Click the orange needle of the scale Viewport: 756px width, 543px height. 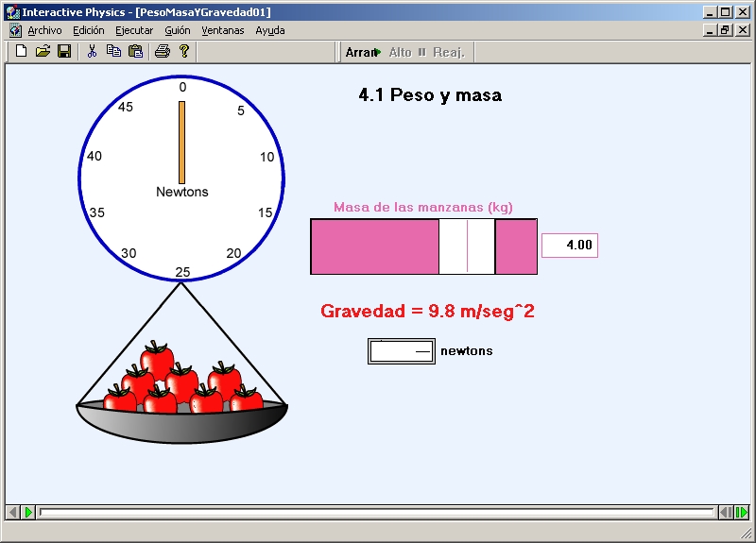(x=181, y=143)
